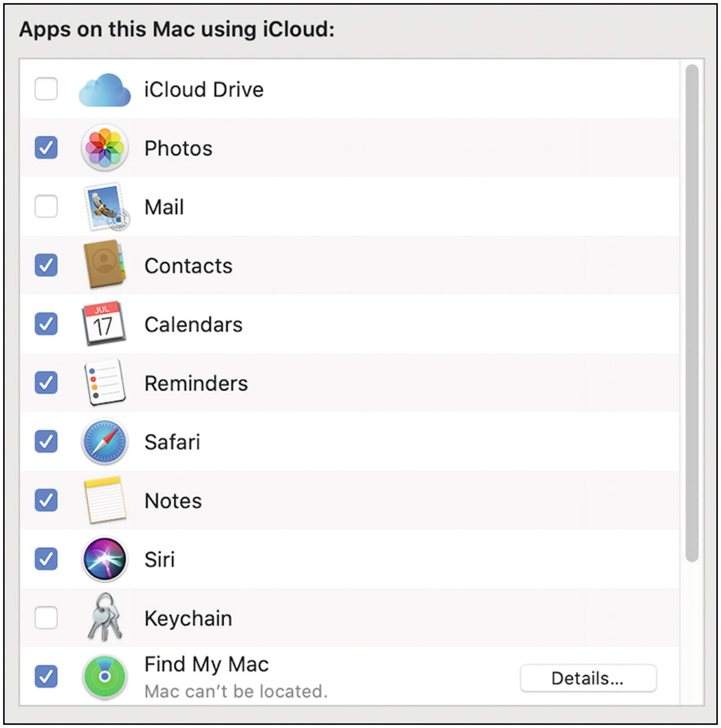Click the app list vertical scrollbar
721x728 pixels.
point(692,313)
